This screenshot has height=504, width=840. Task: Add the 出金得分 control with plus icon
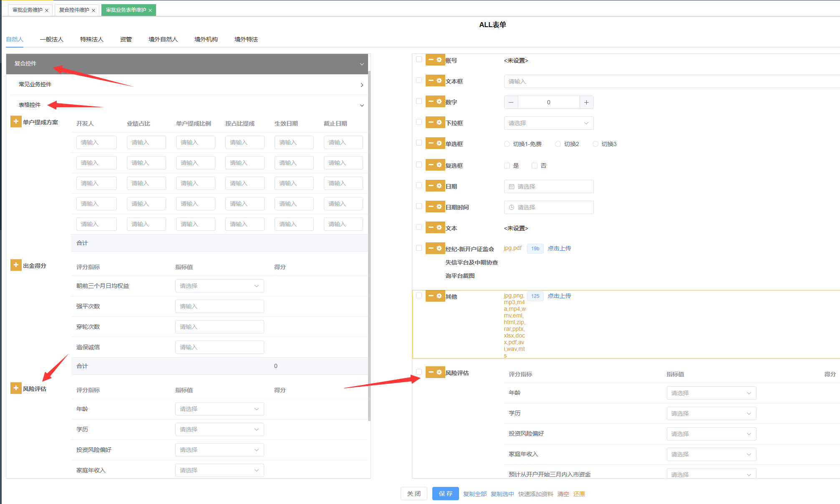click(16, 265)
